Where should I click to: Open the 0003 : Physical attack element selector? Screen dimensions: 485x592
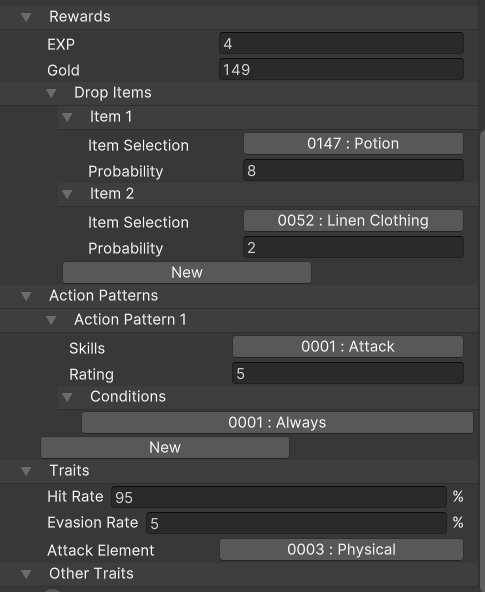tap(341, 550)
